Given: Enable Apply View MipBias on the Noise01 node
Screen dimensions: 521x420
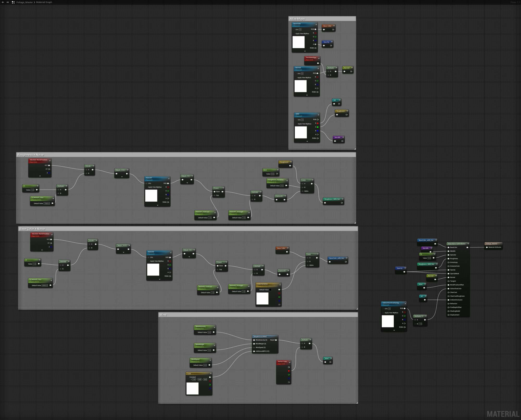Looking at the screenshot, I should 147,187.
